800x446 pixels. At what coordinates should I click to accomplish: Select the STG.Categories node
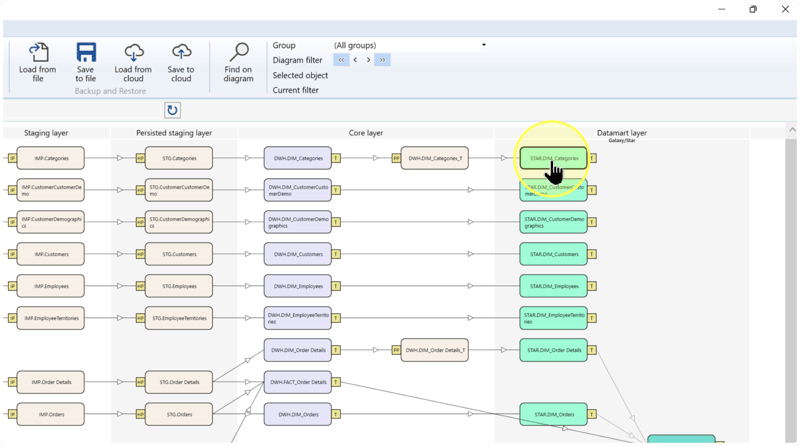coord(179,158)
